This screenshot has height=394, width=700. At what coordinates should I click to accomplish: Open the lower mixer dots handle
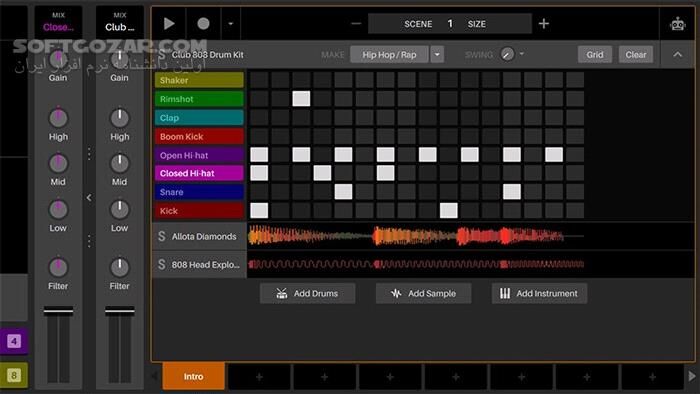(89, 241)
